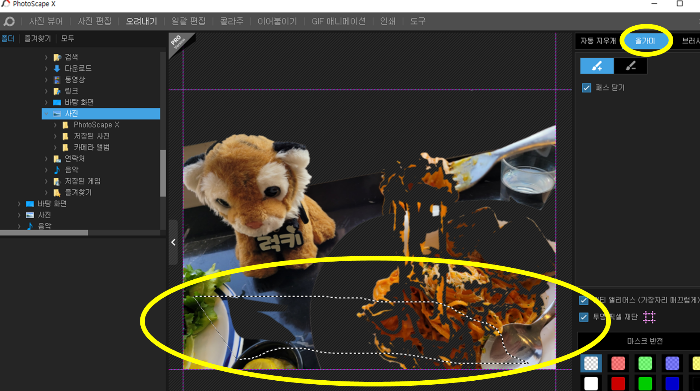Image resolution: width=700 pixels, height=391 pixels.
Task: Click the 링크 folder icon
Action: coord(57,91)
